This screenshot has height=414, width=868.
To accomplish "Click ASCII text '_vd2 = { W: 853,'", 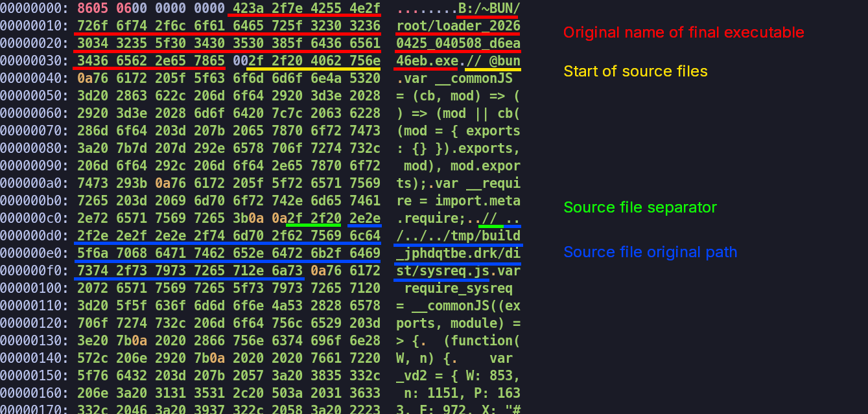I will [458, 376].
